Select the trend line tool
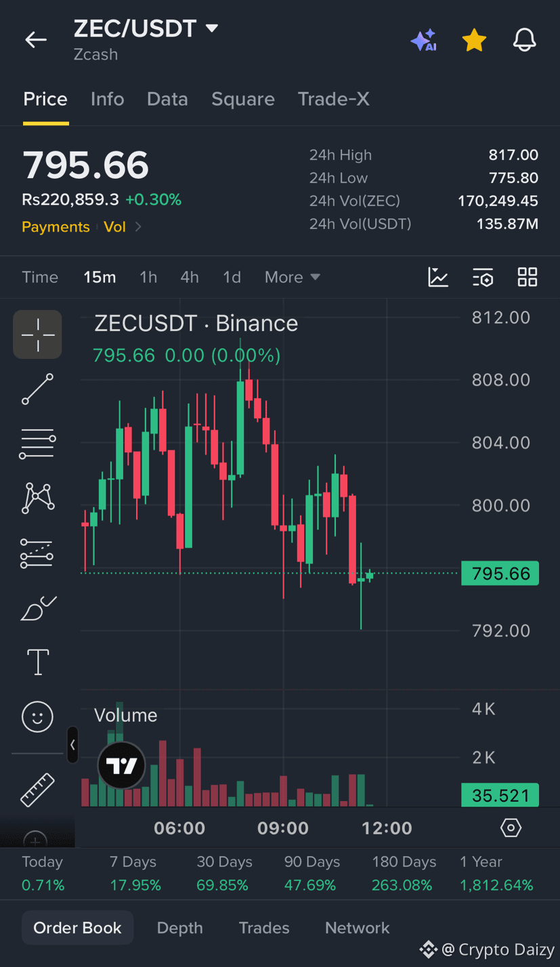Image resolution: width=560 pixels, height=967 pixels. [x=38, y=389]
